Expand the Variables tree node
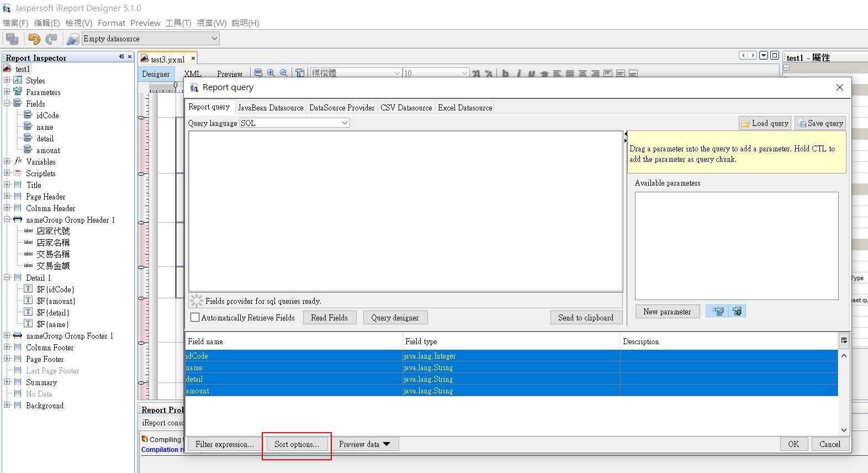868x473 pixels. tap(7, 161)
